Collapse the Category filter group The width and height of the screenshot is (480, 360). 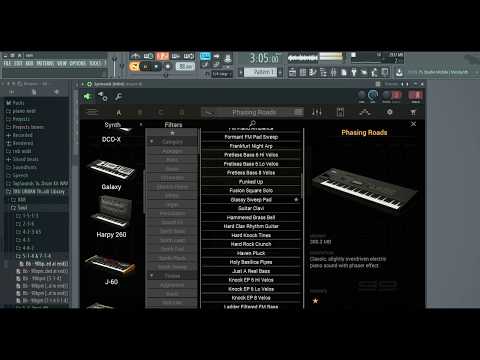[152, 142]
